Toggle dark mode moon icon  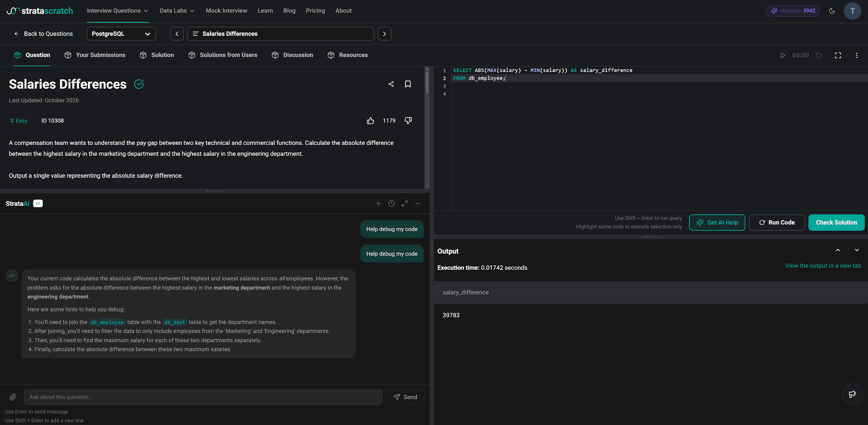point(832,11)
